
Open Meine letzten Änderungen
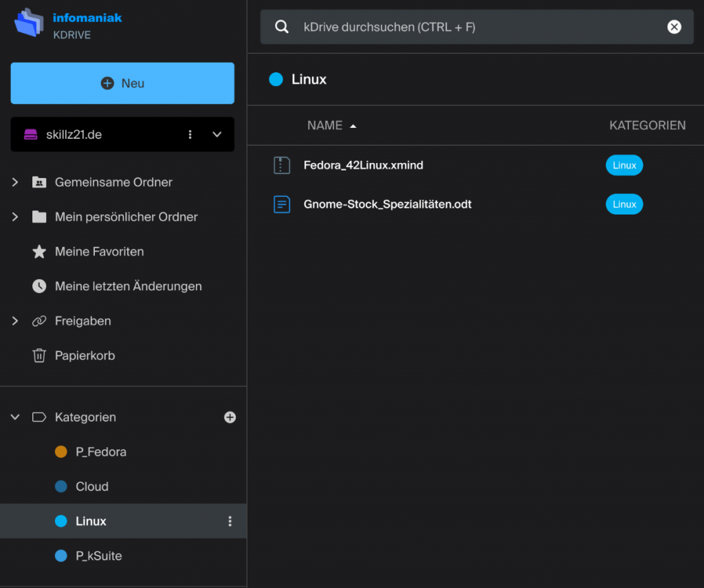click(x=127, y=286)
